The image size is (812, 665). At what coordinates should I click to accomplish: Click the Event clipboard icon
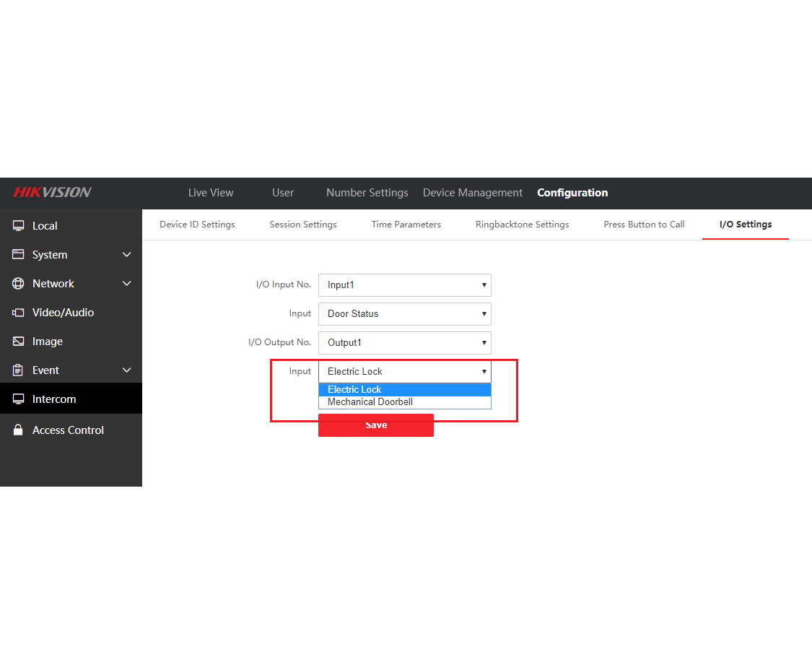pos(19,370)
